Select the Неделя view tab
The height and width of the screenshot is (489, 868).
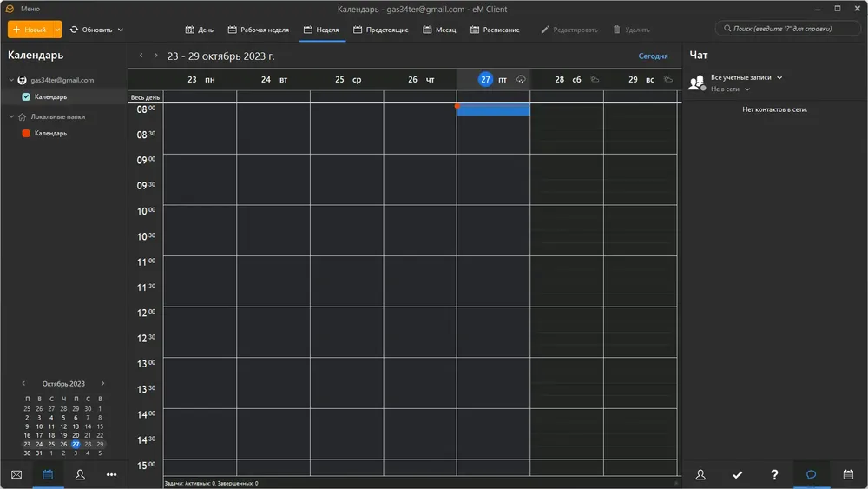322,30
